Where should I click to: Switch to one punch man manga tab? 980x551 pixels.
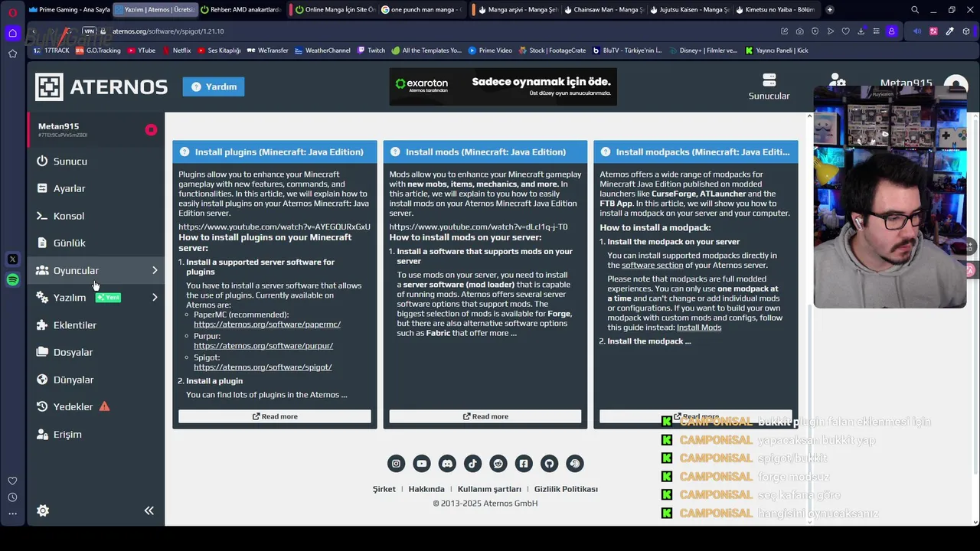click(x=421, y=10)
